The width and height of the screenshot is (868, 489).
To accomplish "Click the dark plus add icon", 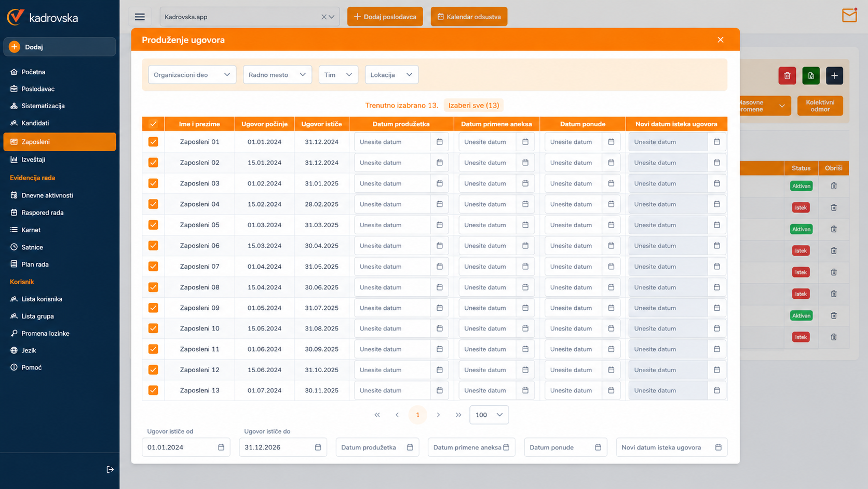I will (x=834, y=76).
